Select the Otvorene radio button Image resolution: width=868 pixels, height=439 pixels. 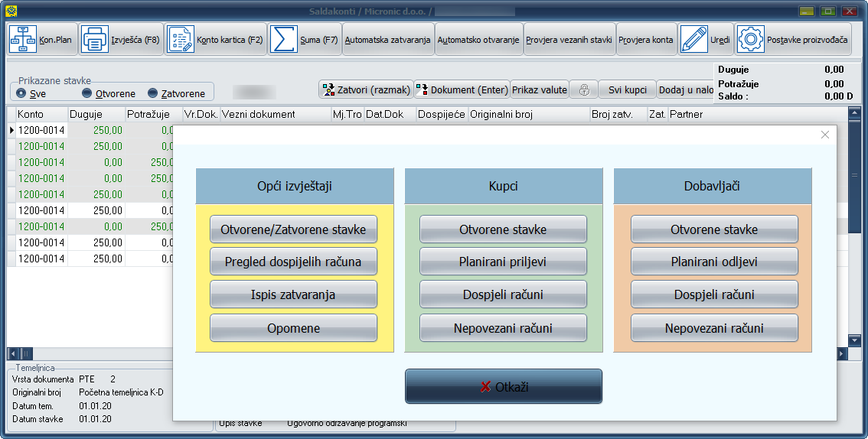(86, 93)
